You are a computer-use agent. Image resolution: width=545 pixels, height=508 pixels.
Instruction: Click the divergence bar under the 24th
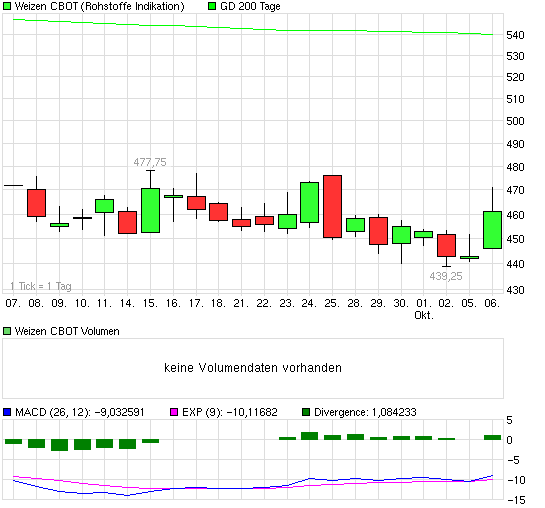click(x=309, y=436)
